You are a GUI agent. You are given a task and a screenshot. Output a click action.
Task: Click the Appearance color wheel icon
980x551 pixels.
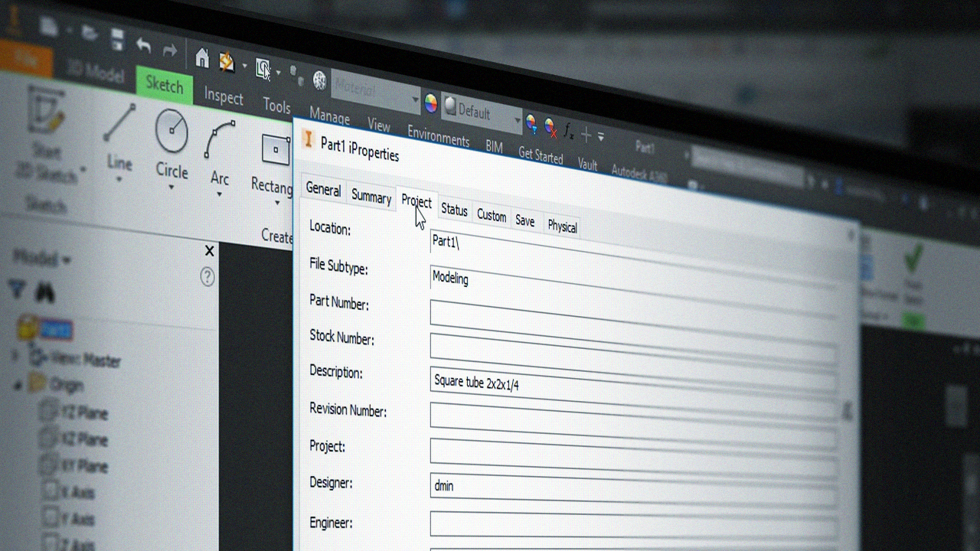pos(431,105)
